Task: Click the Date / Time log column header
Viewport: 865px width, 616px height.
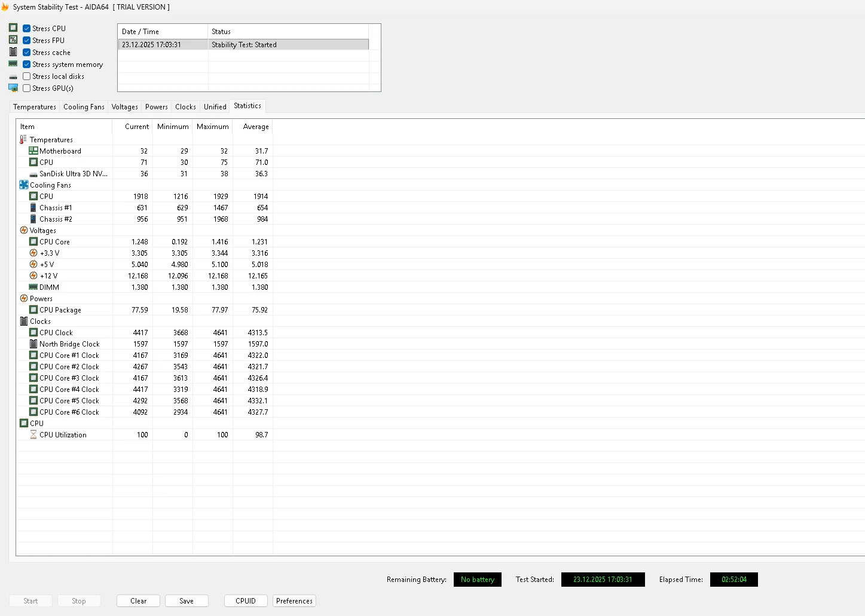Action: (163, 32)
